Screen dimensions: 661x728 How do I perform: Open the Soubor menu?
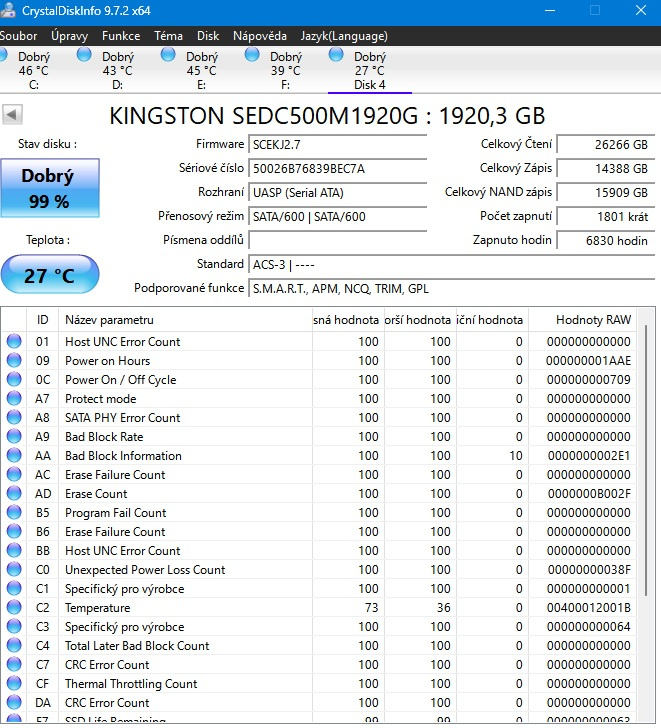click(18, 36)
